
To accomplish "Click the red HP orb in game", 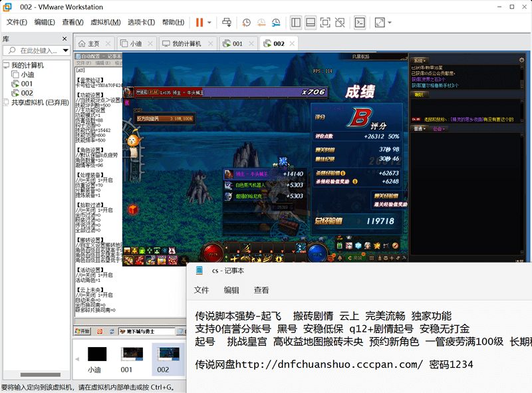I will coord(213,253).
